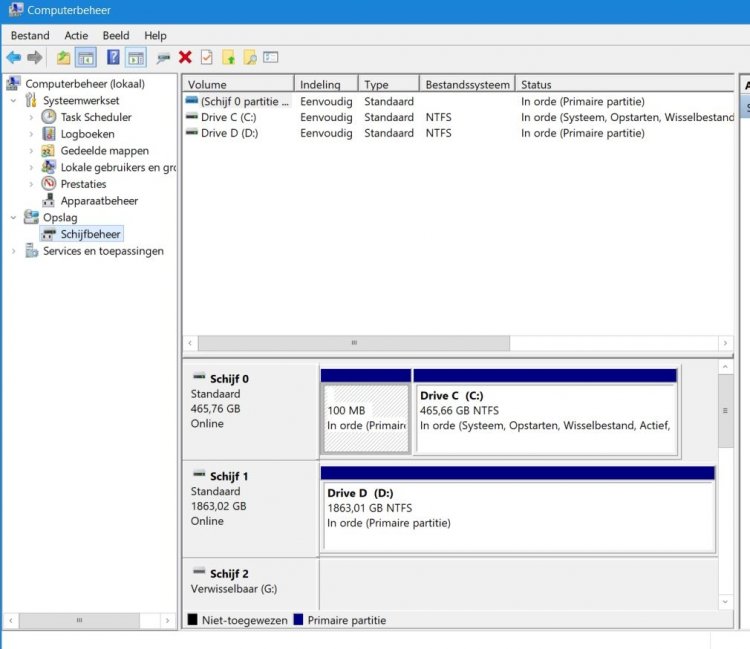Expand Services en toepassingen node

click(x=13, y=251)
